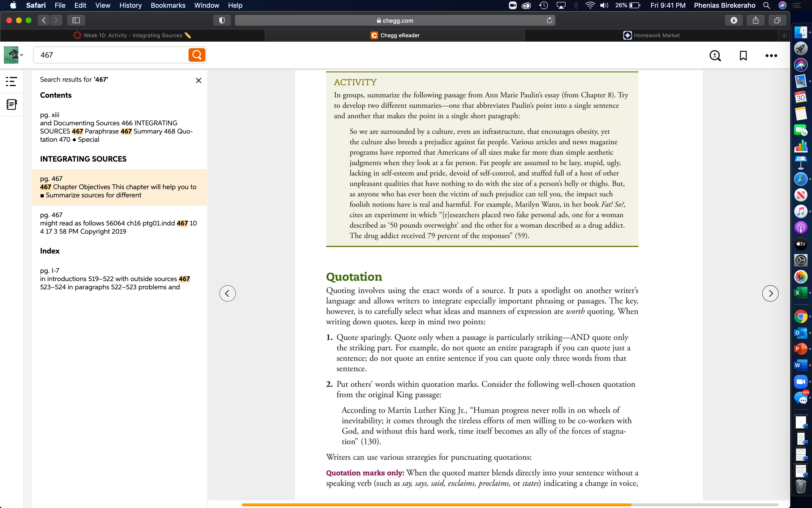Screen dimensions: 812x508
Task: Open Time Machine menu bar icon
Action: [544, 5]
